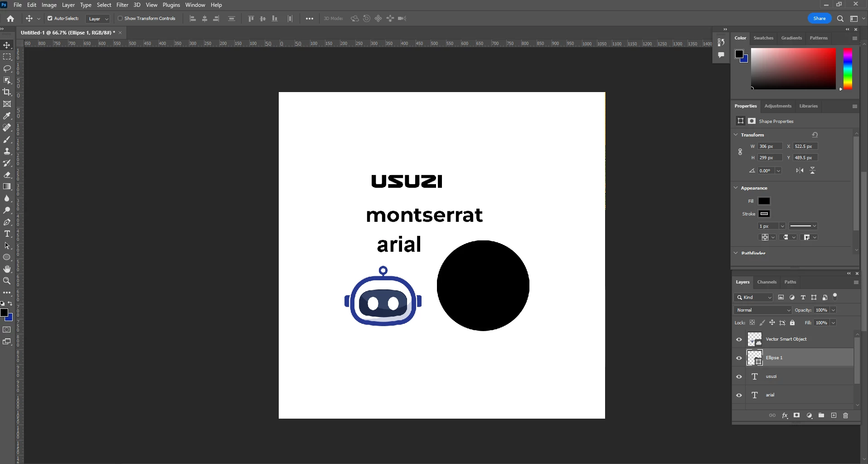Toggle lock all layer attributes

[x=792, y=323]
